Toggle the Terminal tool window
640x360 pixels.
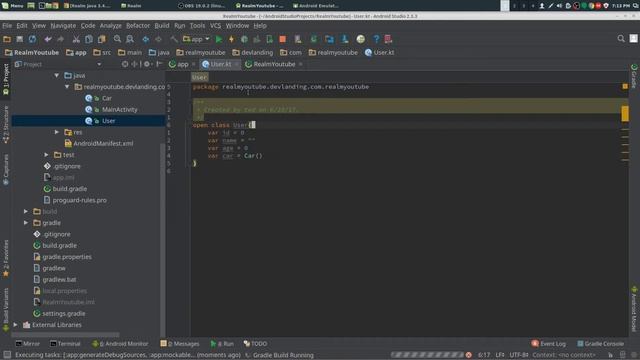click(x=65, y=344)
